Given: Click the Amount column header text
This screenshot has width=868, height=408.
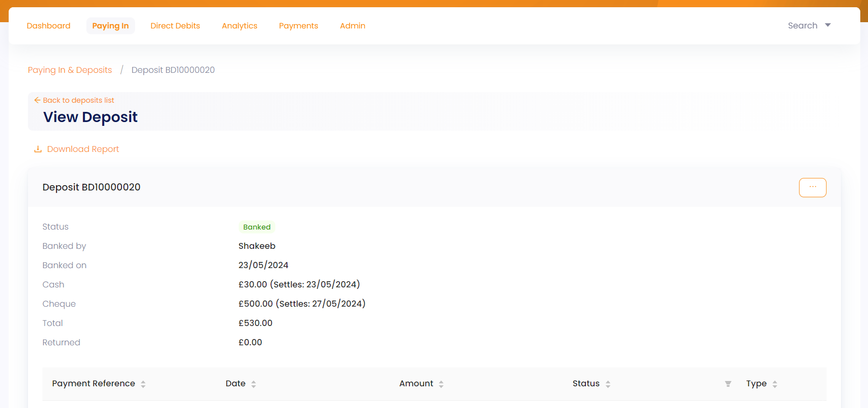Looking at the screenshot, I should pyautogui.click(x=416, y=383).
